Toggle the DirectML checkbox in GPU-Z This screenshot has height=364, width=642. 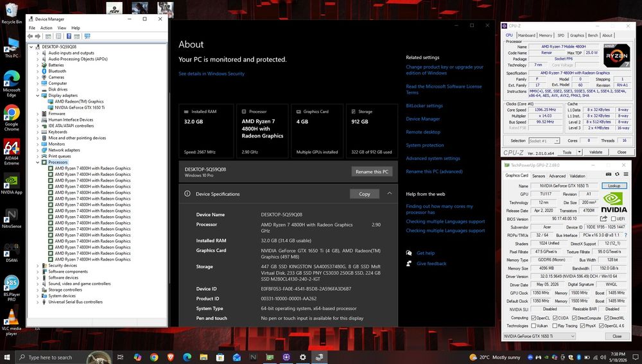(x=607, y=318)
